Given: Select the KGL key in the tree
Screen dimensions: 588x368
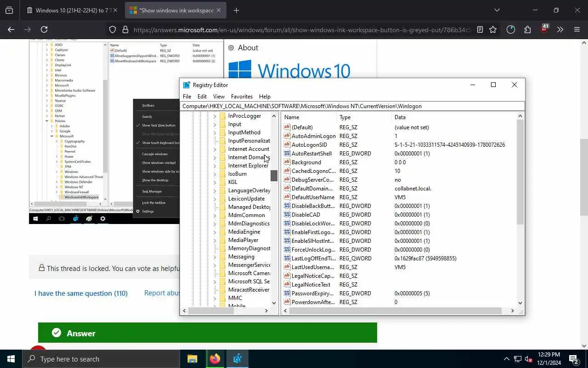Looking at the screenshot, I should [233, 182].
